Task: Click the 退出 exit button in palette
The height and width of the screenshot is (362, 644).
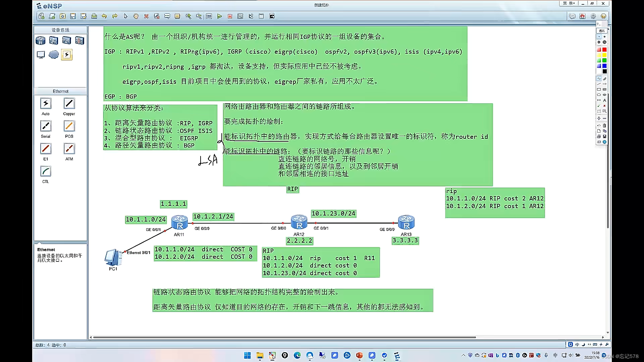Action: (x=602, y=31)
